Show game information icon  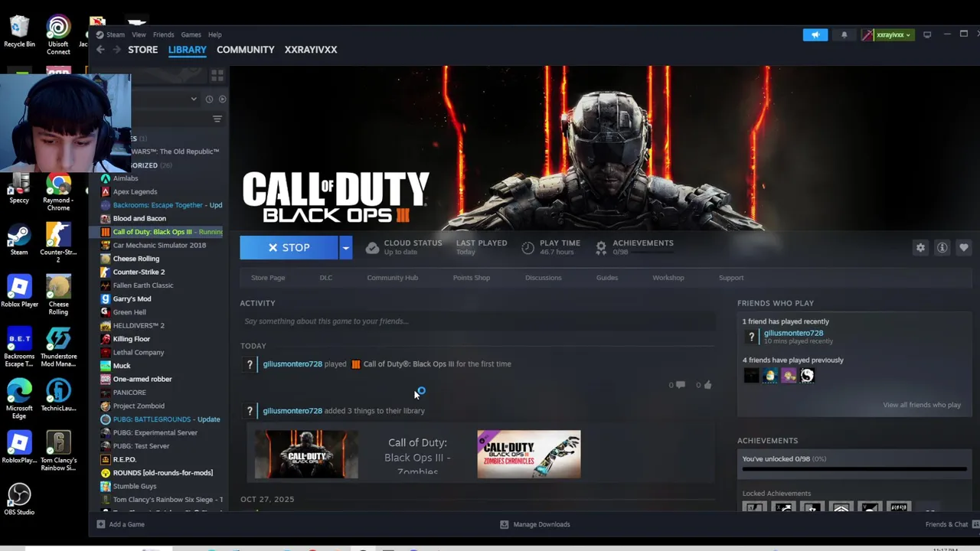[x=942, y=247]
